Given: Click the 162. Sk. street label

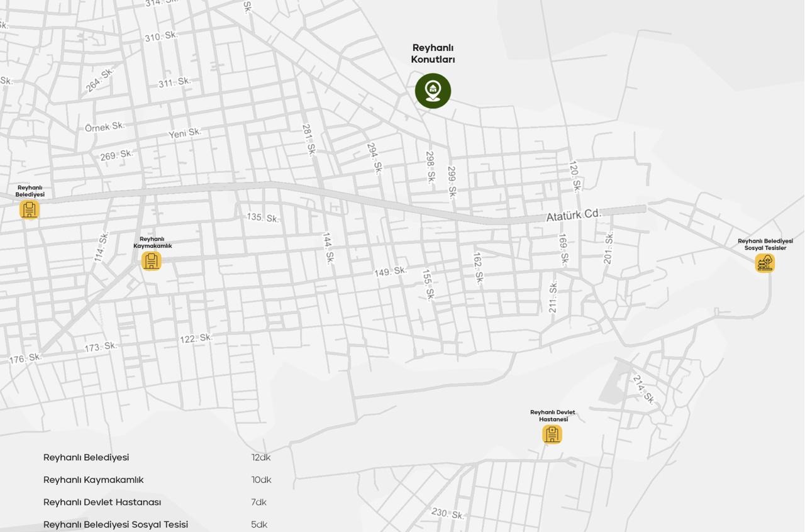Looking at the screenshot, I should [478, 269].
